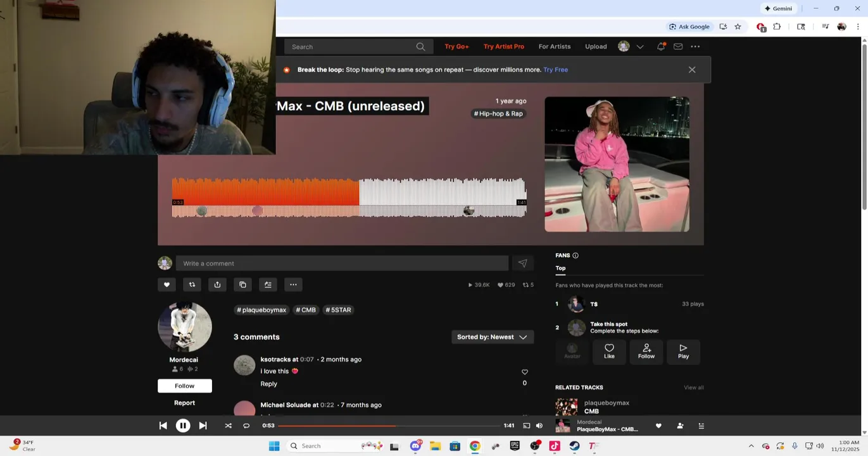This screenshot has height=456, width=868.
Task: Click the Play step button in Fans panel
Action: point(683,351)
